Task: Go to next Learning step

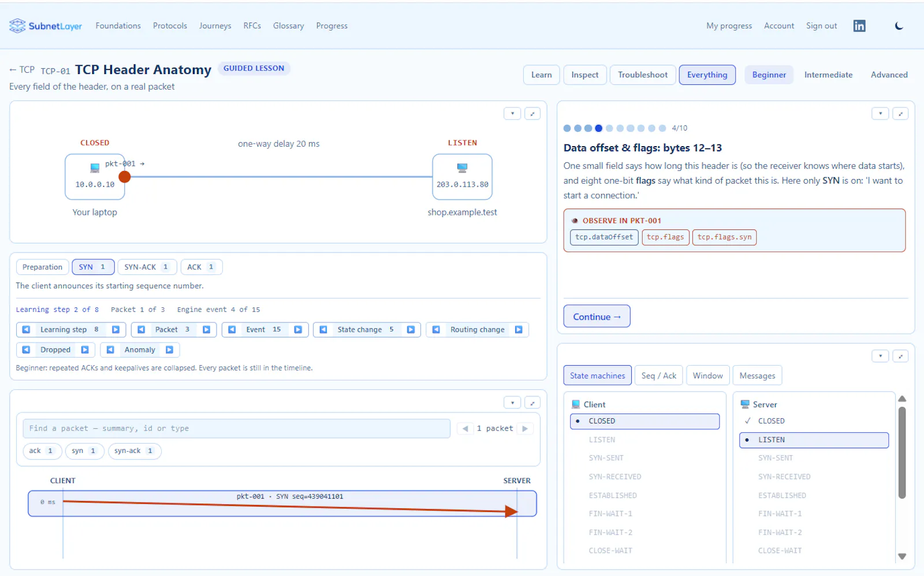Action: pos(115,329)
